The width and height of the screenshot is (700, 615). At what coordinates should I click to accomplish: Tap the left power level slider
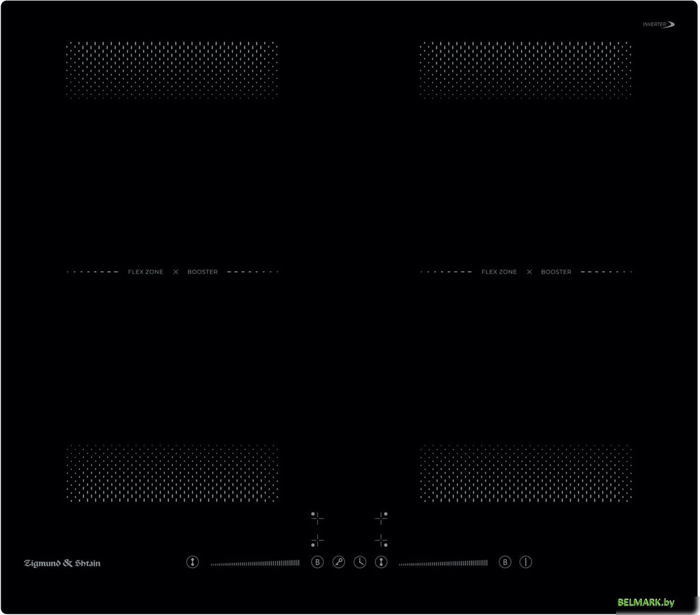tap(255, 563)
